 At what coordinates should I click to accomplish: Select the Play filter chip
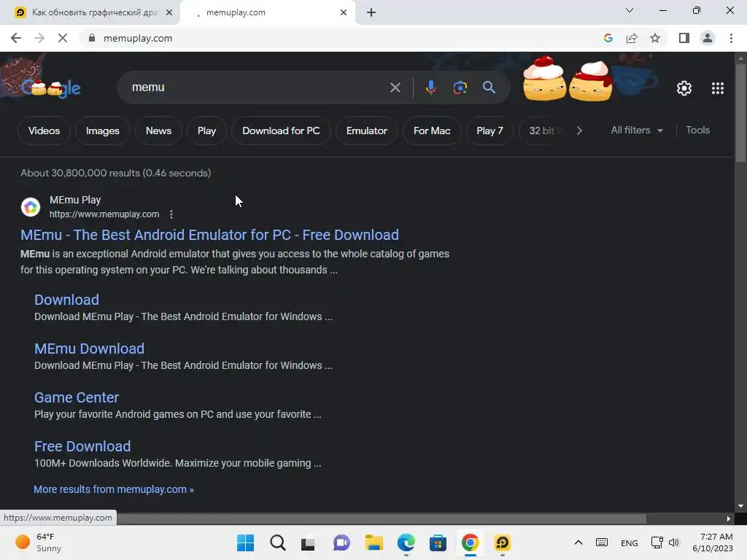206,131
